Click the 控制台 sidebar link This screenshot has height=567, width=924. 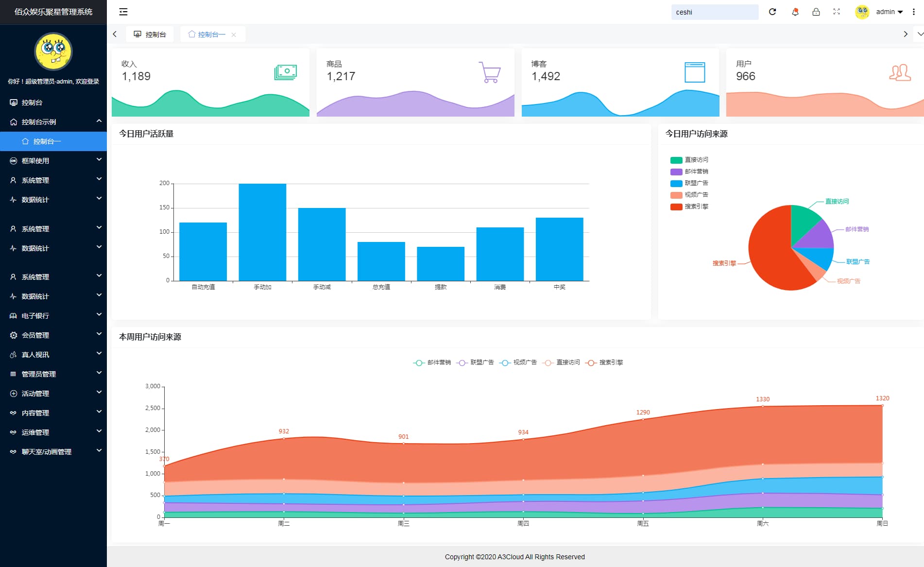(32, 103)
